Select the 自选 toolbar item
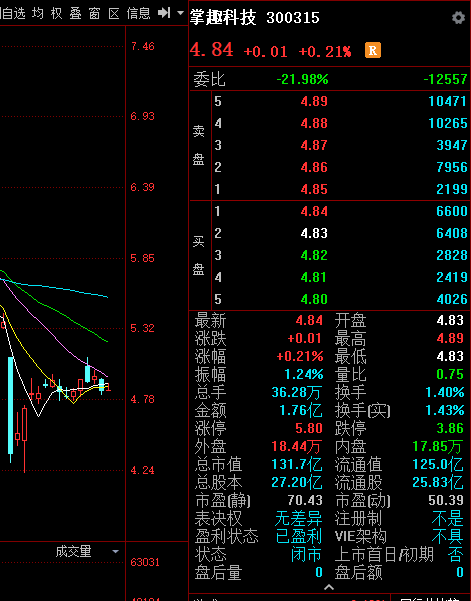The image size is (471, 601). click(13, 13)
